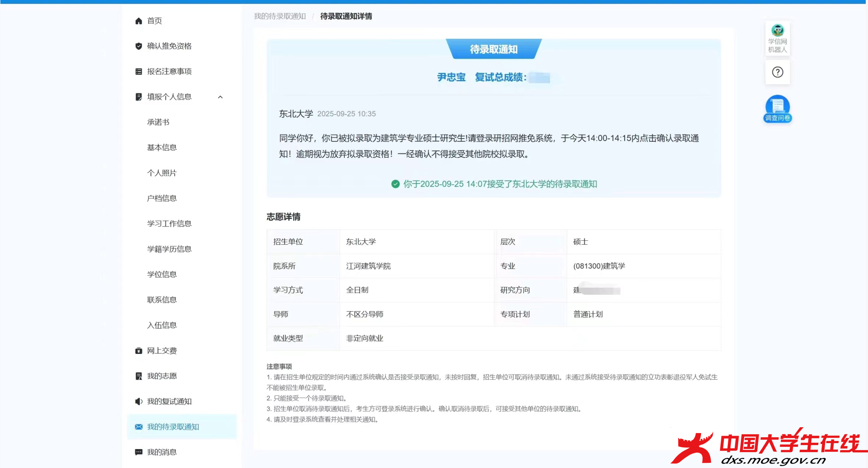Image resolution: width=868 pixels, height=468 pixels.
Task: Click the home icon beside 首页
Action: click(139, 21)
